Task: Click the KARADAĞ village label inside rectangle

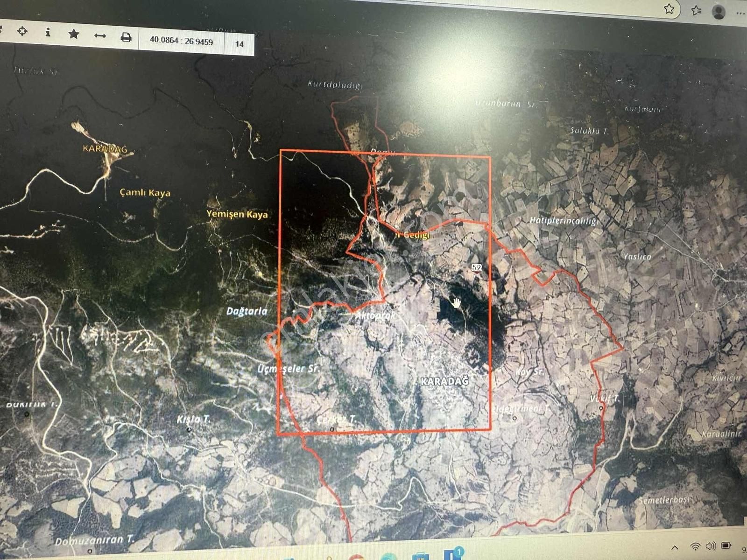Action: (444, 381)
